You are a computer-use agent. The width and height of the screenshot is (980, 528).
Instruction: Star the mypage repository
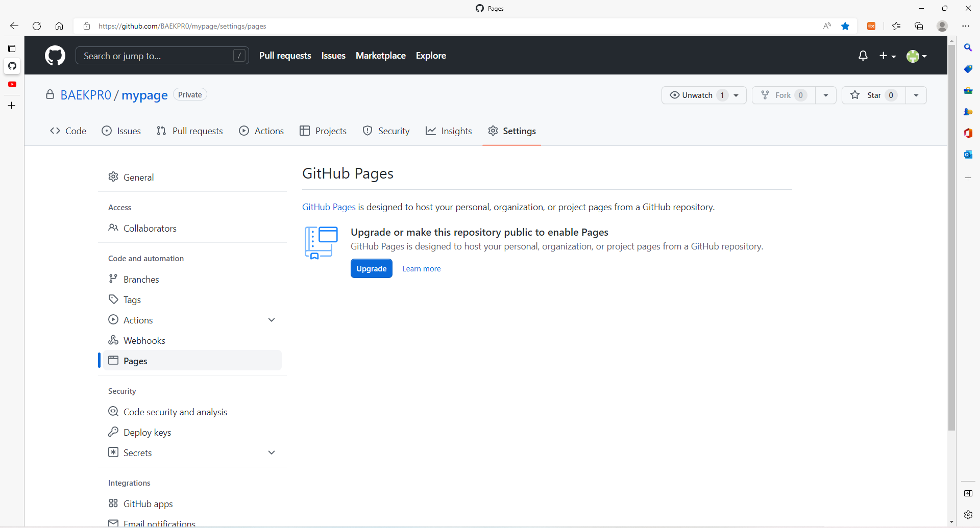(x=874, y=95)
